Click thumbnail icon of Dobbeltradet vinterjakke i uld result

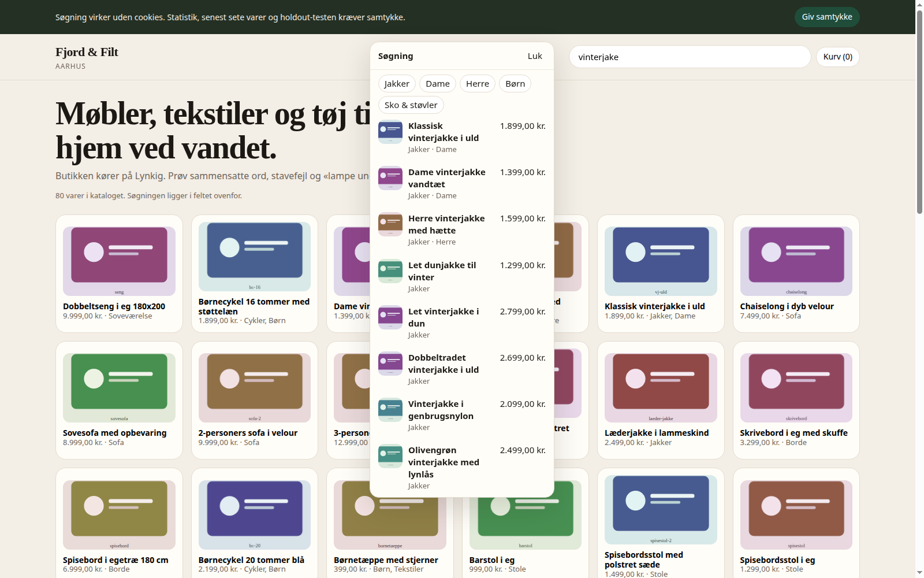pyautogui.click(x=390, y=364)
